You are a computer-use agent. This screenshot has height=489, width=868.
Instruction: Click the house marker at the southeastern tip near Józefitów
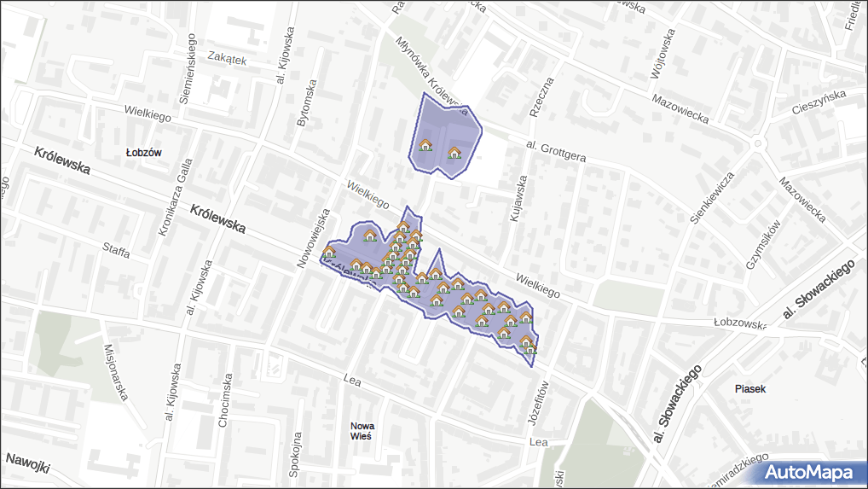[x=530, y=348]
